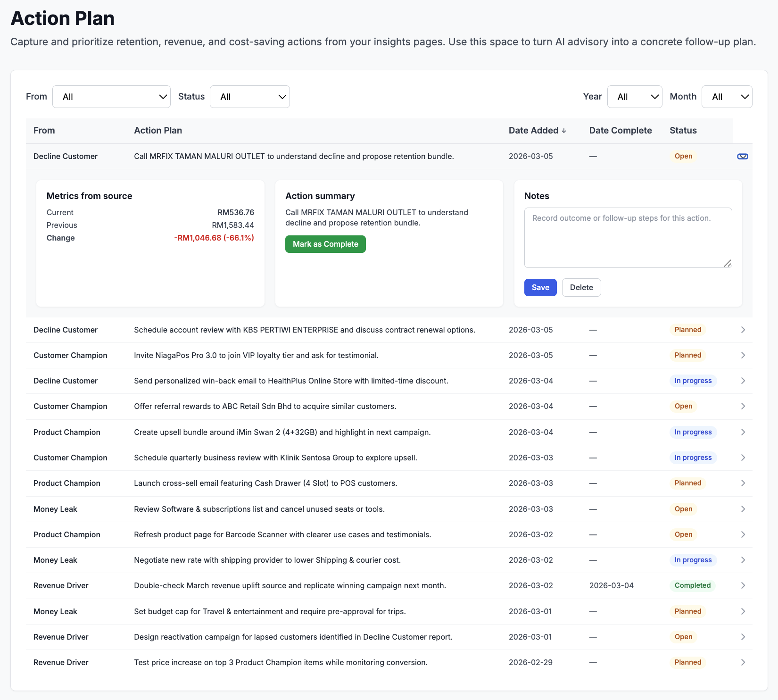The image size is (778, 700).
Task: Open the Status filter dropdown
Action: click(x=250, y=97)
